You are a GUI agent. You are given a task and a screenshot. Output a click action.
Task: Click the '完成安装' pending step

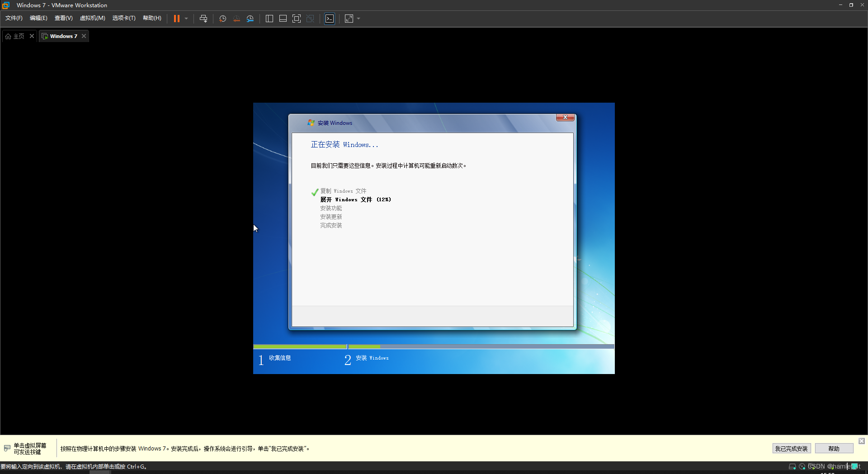pos(331,225)
